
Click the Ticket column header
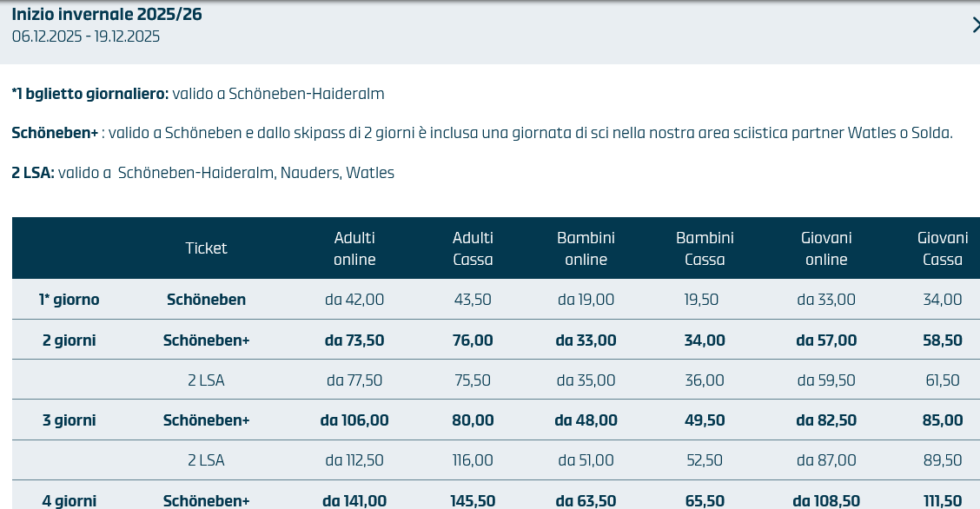[x=206, y=248]
